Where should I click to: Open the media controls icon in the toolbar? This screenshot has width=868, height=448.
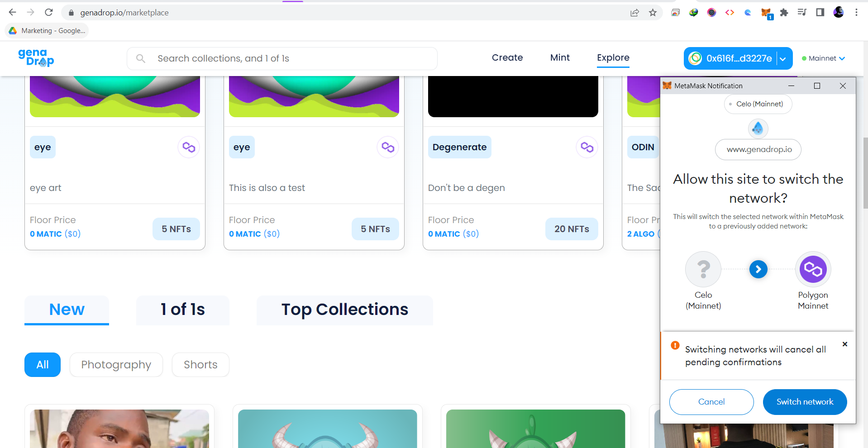pyautogui.click(x=801, y=12)
